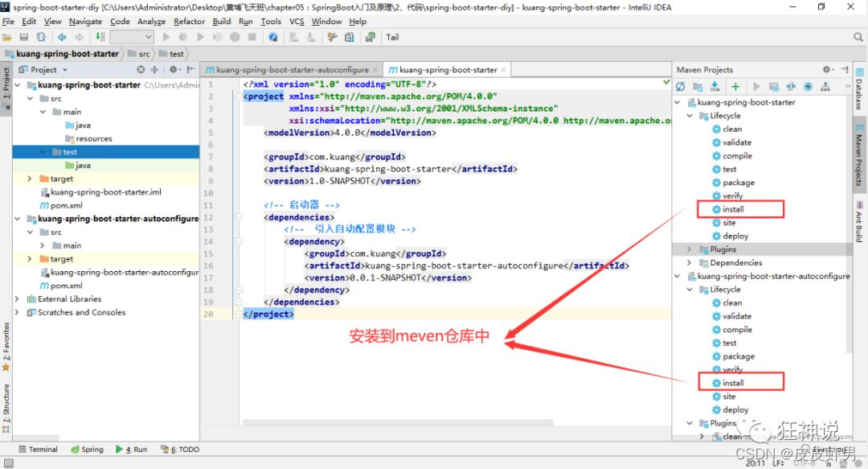Image resolution: width=868 pixels, height=469 pixels.
Task: Expand Dependencies node in Maven panel
Action: coord(690,263)
